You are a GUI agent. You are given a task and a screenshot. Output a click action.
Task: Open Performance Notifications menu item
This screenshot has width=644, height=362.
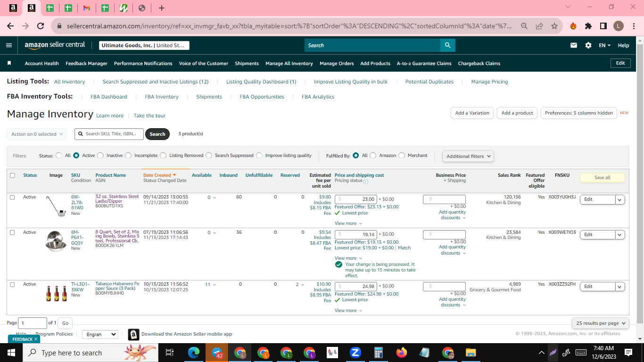click(x=143, y=63)
